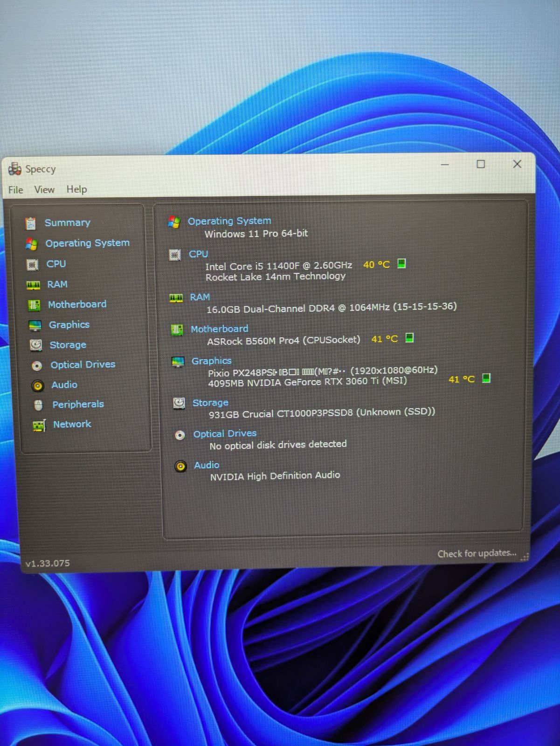
Task: Click the Speccy app icon in title bar
Action: click(15, 169)
